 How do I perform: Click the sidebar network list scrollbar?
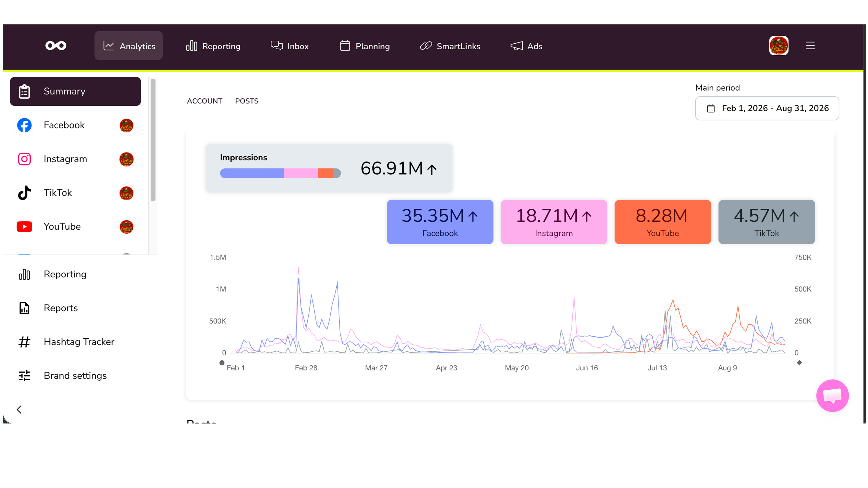coord(153,140)
